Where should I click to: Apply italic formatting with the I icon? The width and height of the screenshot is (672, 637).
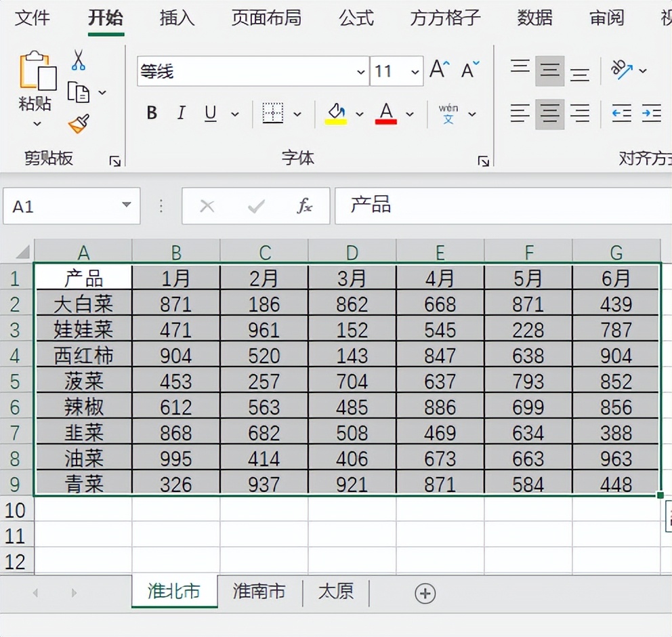tap(180, 113)
